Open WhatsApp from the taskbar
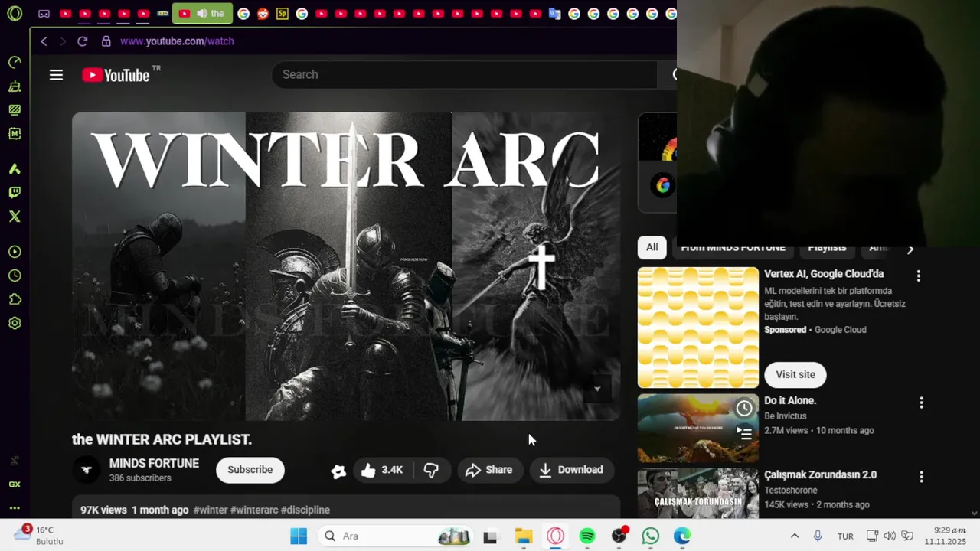 650,536
